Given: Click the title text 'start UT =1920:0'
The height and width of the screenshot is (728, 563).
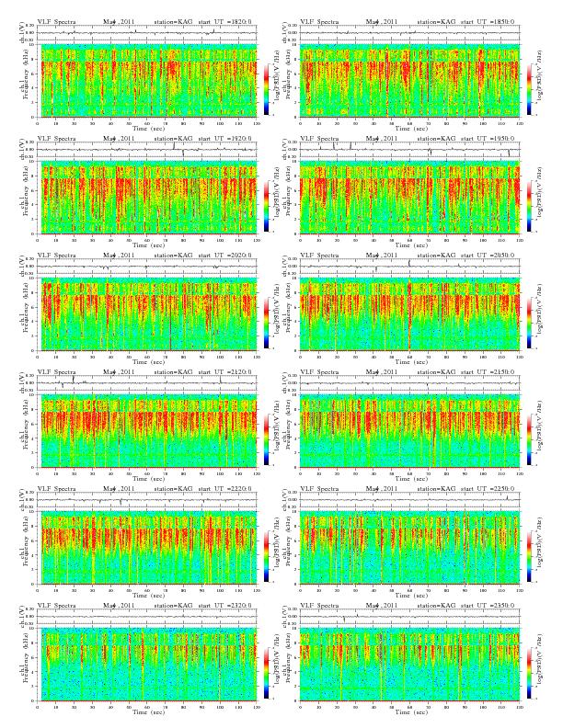Looking at the screenshot, I should (224, 139).
